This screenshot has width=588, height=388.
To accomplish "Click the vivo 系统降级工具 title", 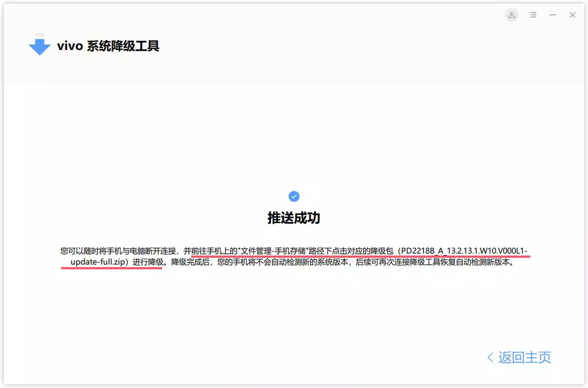I will click(108, 46).
